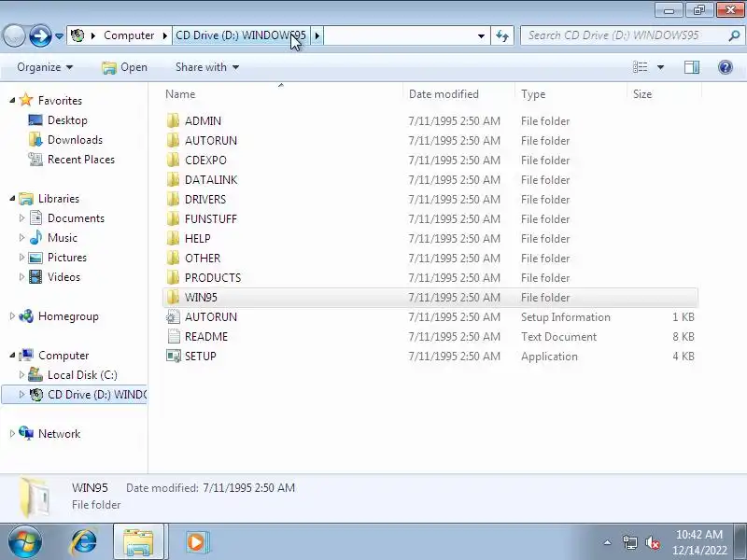Expand Local Disk (C:) node
The width and height of the screenshot is (747, 560).
(x=21, y=375)
